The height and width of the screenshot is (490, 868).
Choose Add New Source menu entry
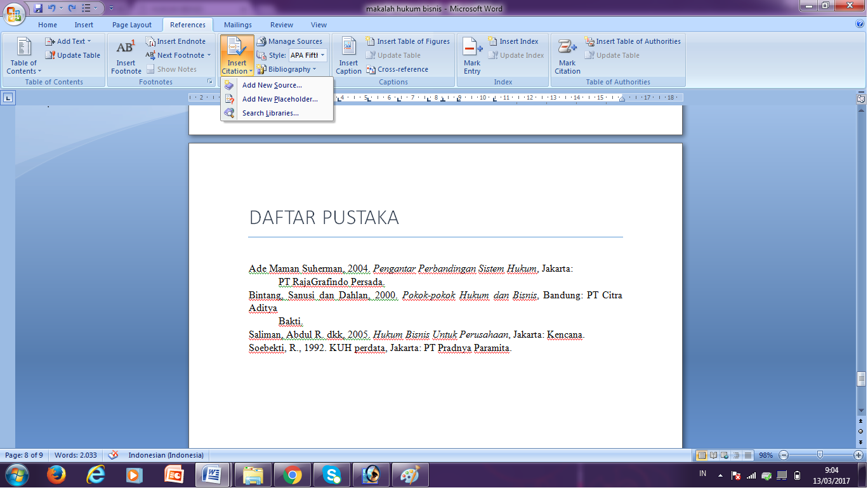pyautogui.click(x=277, y=85)
